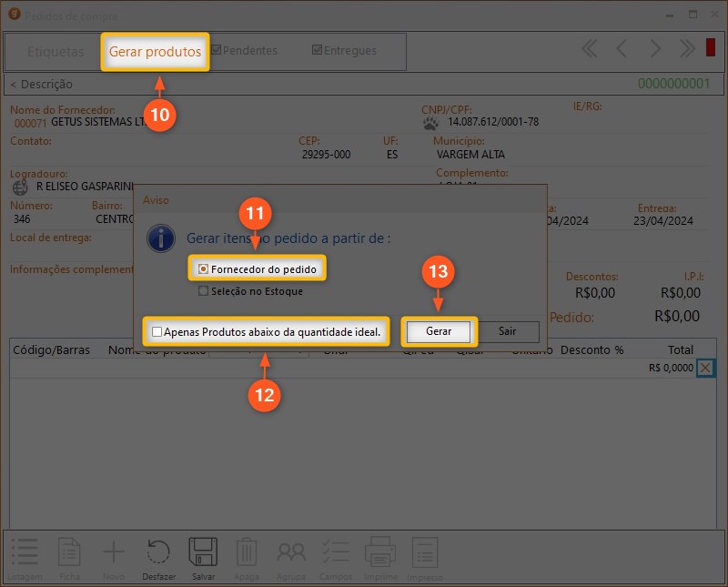Select Seleção no Estoque option
The image size is (728, 587).
point(204,292)
